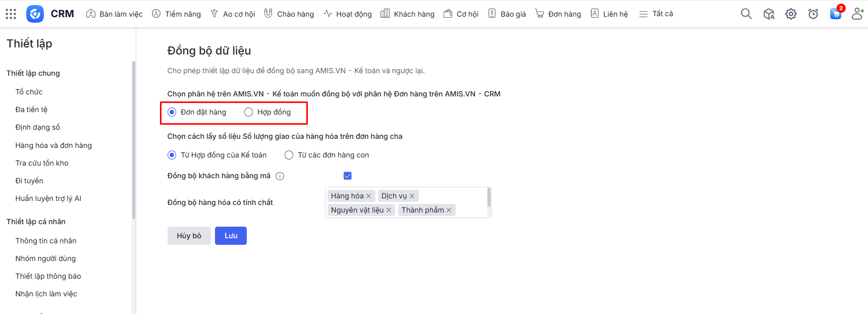Uncheck the Đồng bộ khách hàng bằng mã checkbox

tap(347, 176)
